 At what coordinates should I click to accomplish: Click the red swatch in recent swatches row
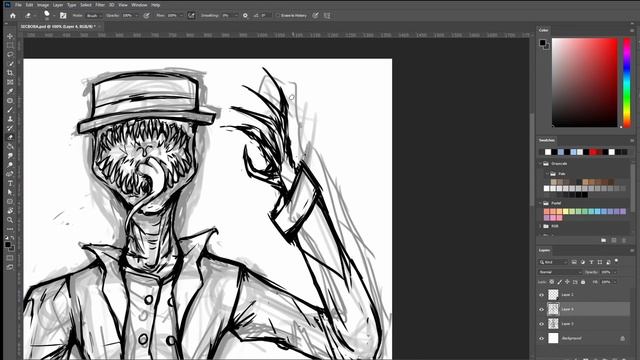pos(593,152)
